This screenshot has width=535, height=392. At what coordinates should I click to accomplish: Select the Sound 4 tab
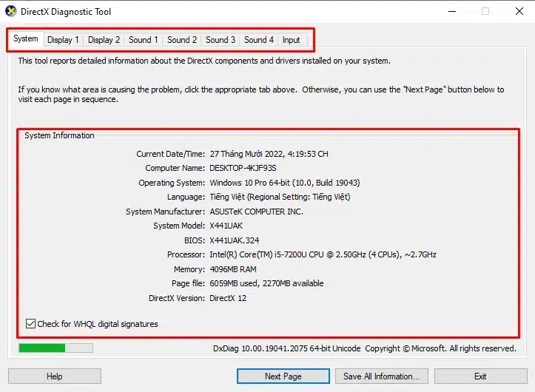coord(259,40)
